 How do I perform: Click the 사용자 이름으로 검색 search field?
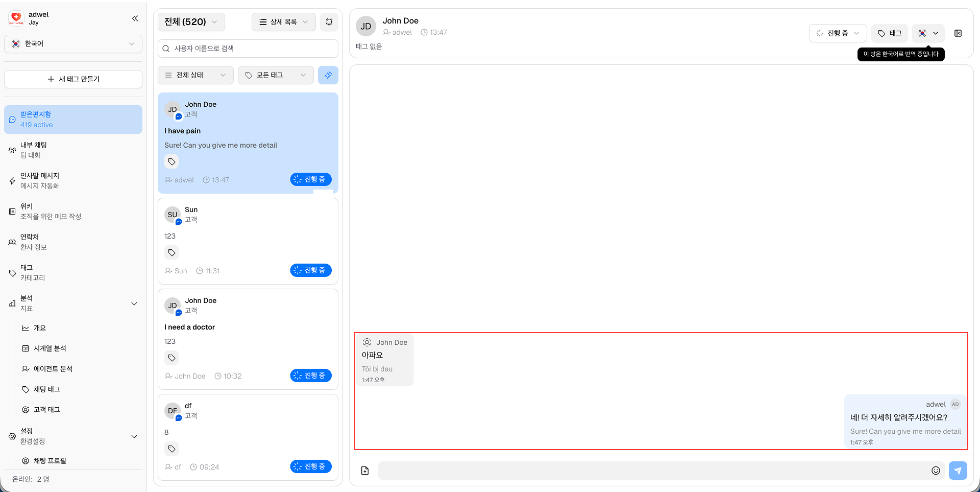pos(248,49)
